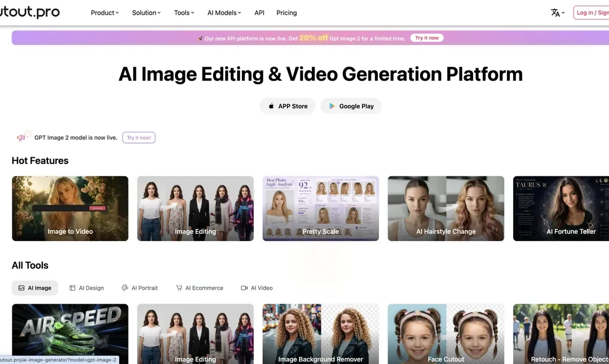This screenshot has height=364, width=609.
Task: Open the Face Cutout tool
Action: (446, 334)
